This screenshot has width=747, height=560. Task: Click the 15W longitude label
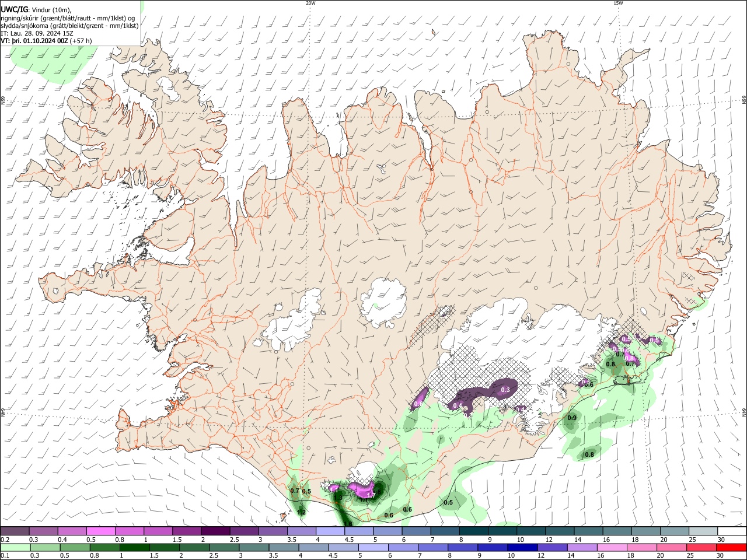(618, 3)
